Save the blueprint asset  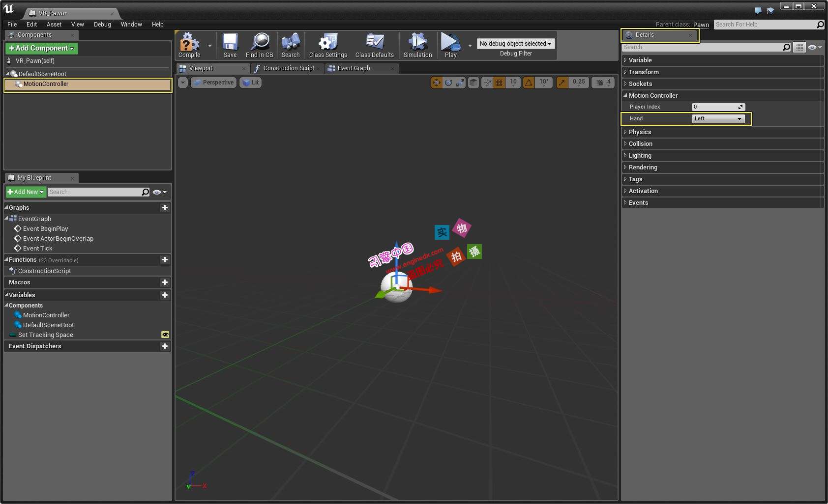pos(230,45)
